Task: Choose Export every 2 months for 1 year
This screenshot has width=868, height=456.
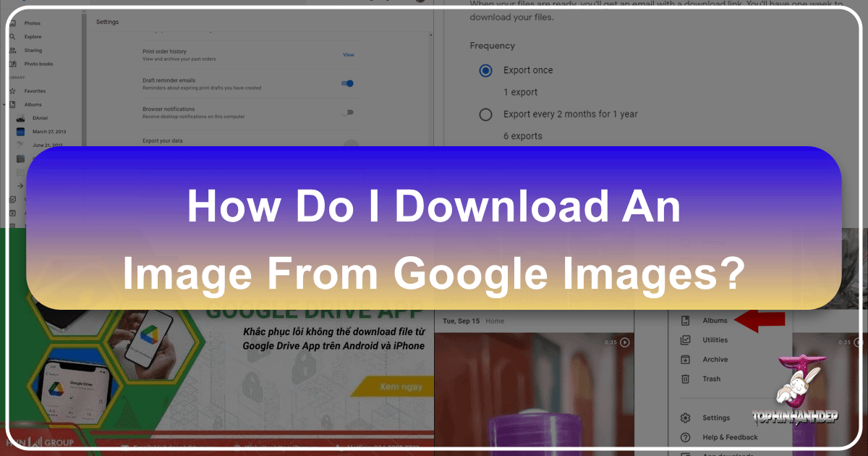Action: (x=485, y=114)
